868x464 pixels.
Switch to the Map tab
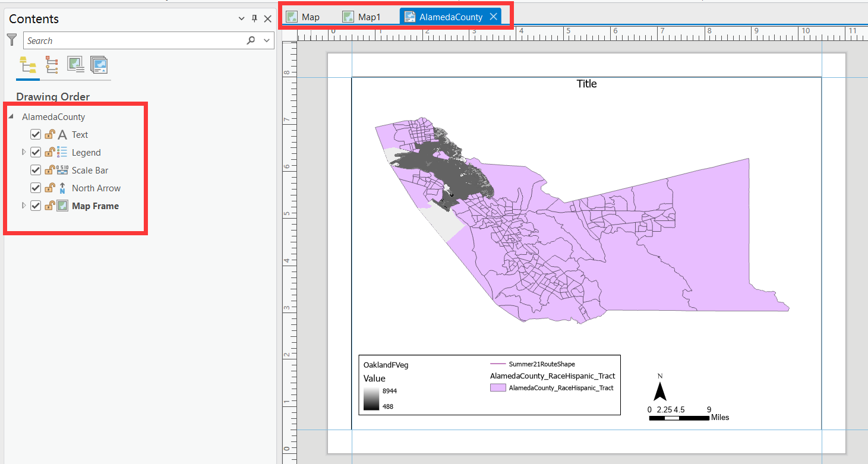pos(303,17)
